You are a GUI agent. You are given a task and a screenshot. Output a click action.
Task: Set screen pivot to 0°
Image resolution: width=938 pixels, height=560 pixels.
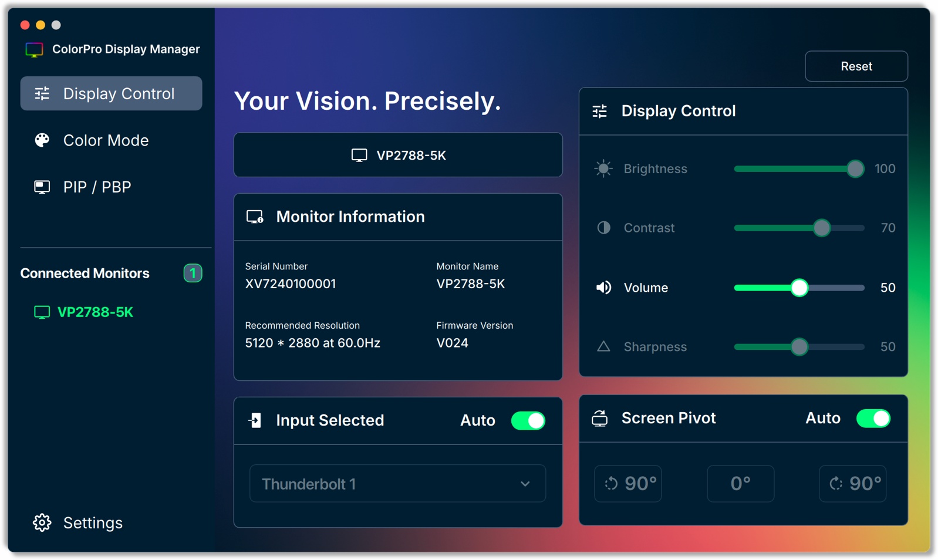(740, 484)
